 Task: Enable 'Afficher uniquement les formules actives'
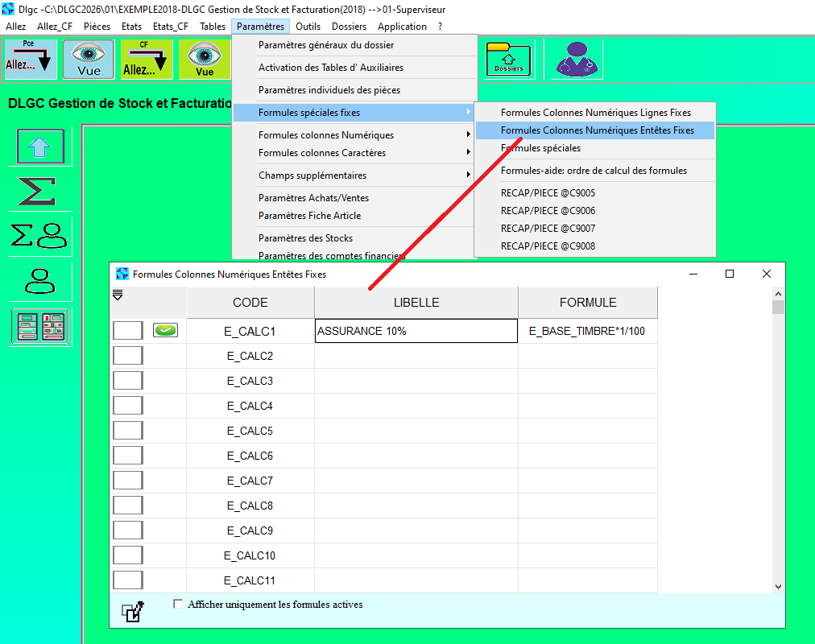(x=178, y=604)
